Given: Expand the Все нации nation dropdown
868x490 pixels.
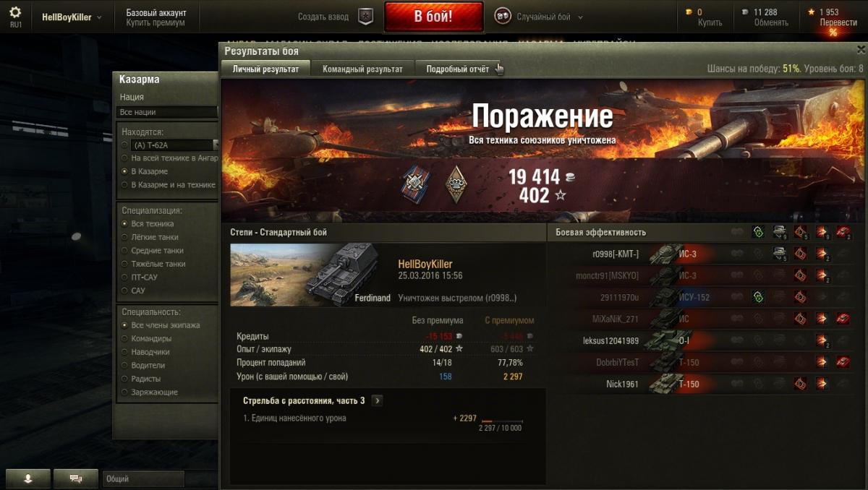Looking at the screenshot, I should [x=167, y=112].
